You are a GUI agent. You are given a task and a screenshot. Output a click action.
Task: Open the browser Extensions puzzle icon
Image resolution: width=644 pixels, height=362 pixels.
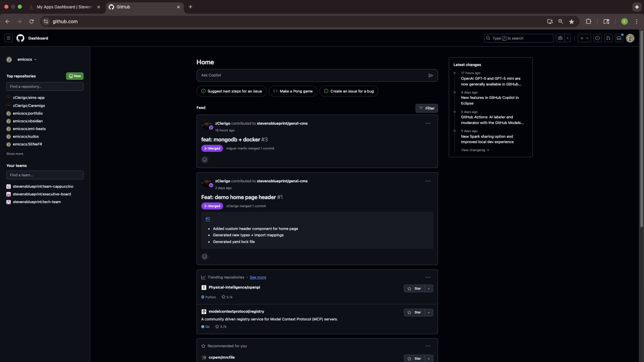coord(588,21)
